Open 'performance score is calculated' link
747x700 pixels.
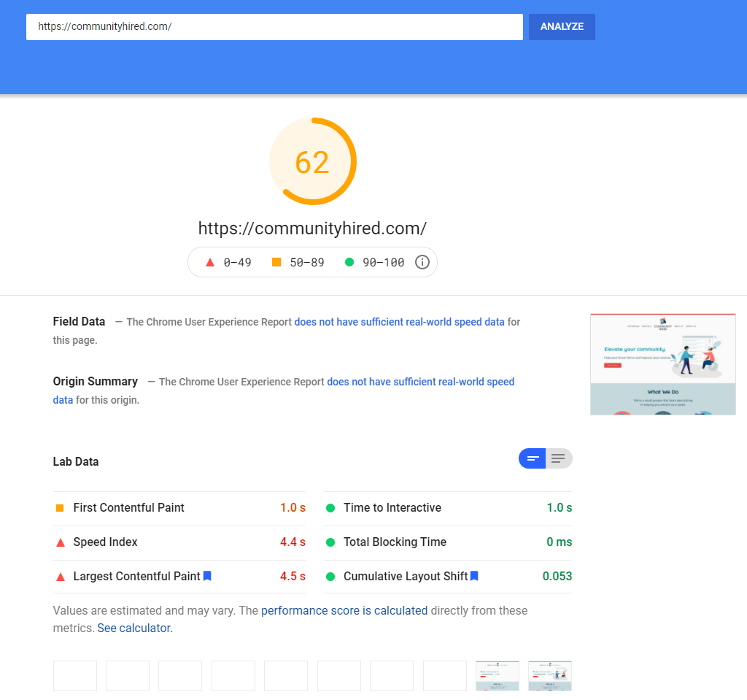click(344, 611)
